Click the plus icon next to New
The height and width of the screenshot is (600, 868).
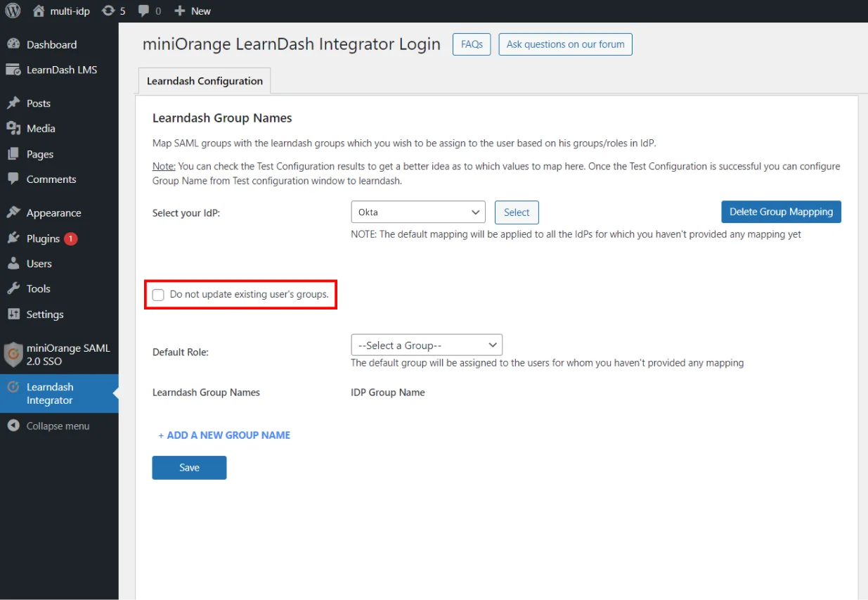(180, 11)
